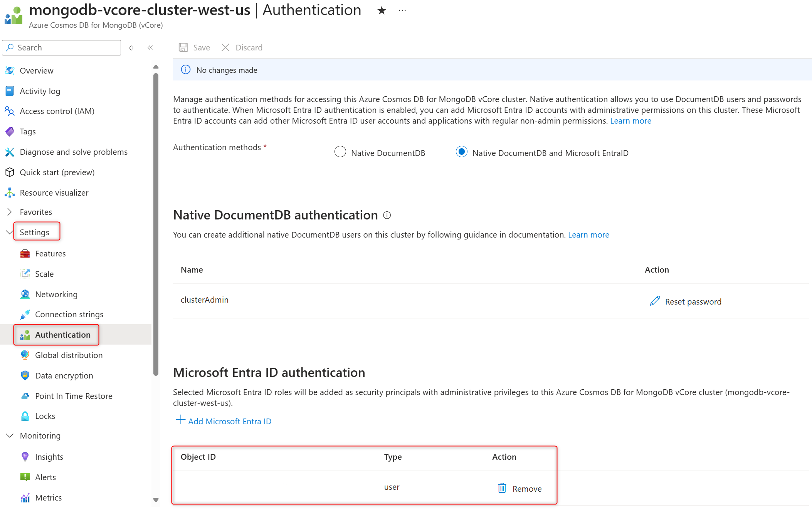Select Native DocumentDB radio option

click(x=340, y=152)
